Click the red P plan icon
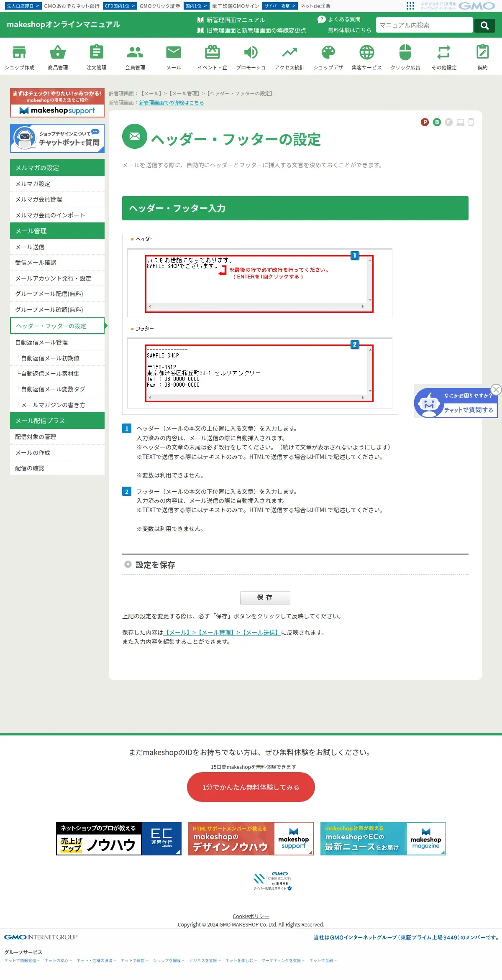Image resolution: width=502 pixels, height=980 pixels. tap(425, 122)
